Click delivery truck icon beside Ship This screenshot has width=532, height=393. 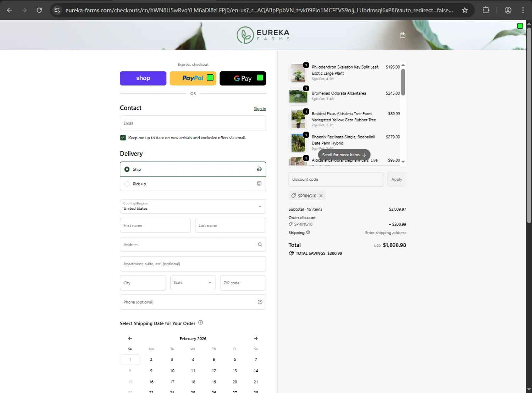click(x=259, y=169)
